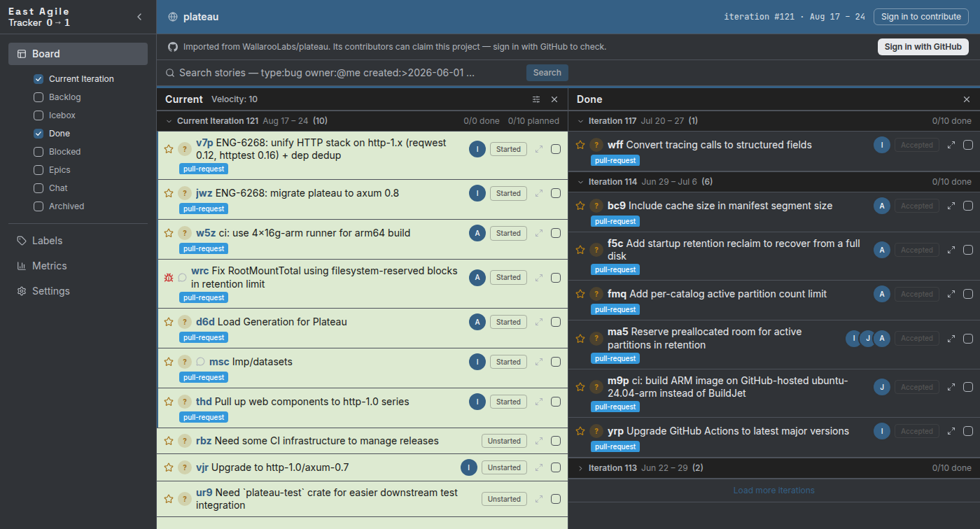
Task: Click the bug icon on wrc story
Action: point(169,278)
